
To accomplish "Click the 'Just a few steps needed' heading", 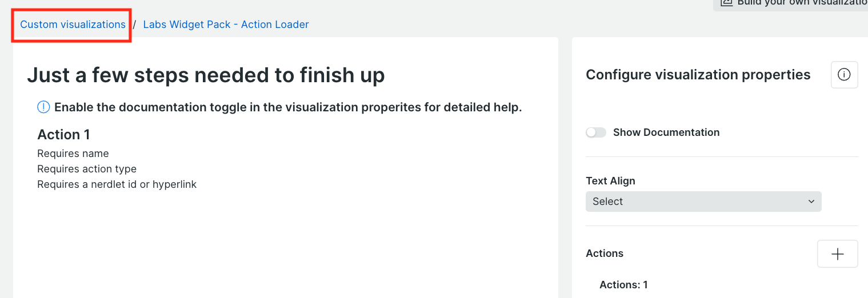I will pyautogui.click(x=206, y=75).
